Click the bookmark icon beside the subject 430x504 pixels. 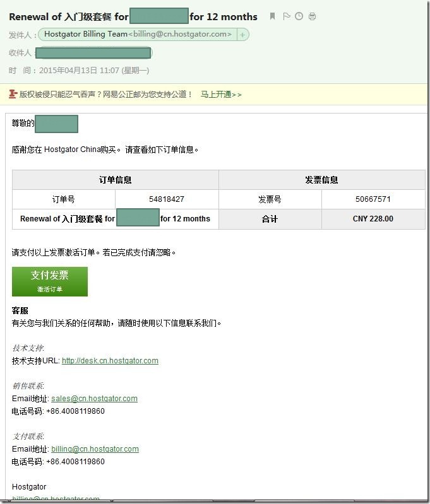tap(272, 16)
